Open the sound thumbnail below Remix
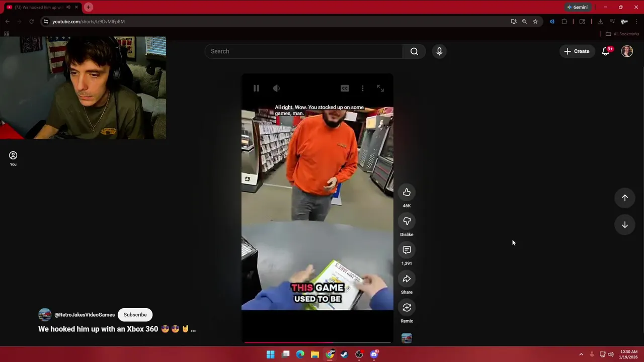Screen dimensions: 644x362 point(407,338)
